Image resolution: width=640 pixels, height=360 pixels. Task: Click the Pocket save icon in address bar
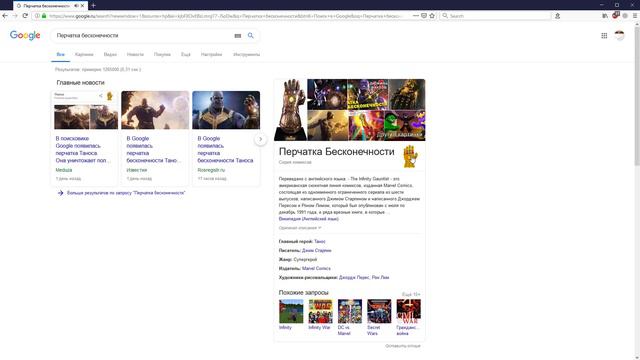point(424,16)
